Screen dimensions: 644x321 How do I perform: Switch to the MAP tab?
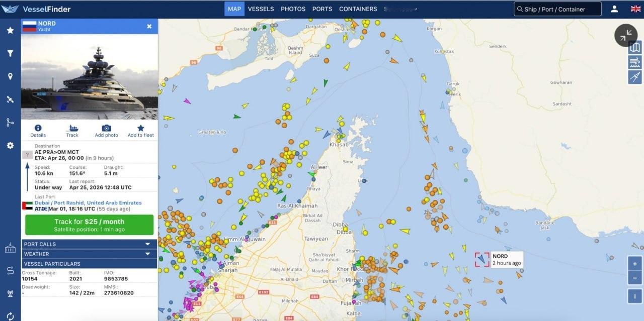tap(234, 9)
